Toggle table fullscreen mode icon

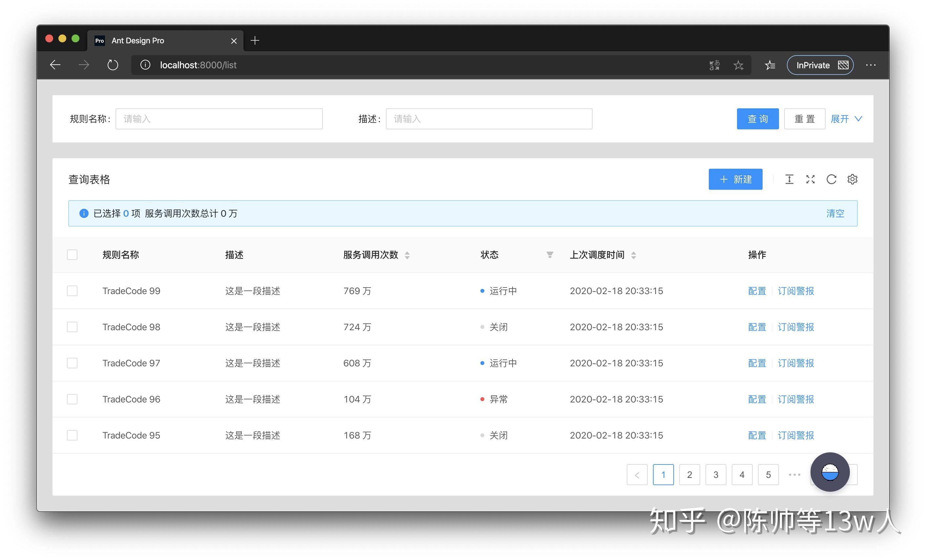pos(810,179)
